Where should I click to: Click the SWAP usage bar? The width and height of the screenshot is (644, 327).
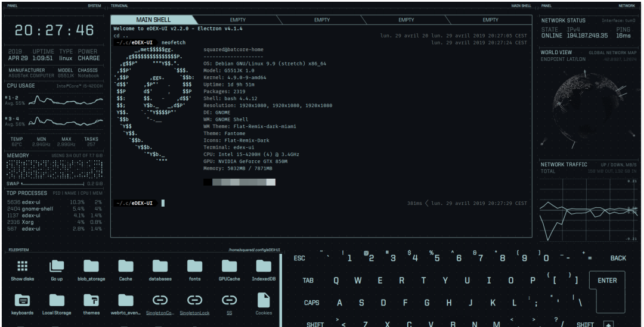52,184
